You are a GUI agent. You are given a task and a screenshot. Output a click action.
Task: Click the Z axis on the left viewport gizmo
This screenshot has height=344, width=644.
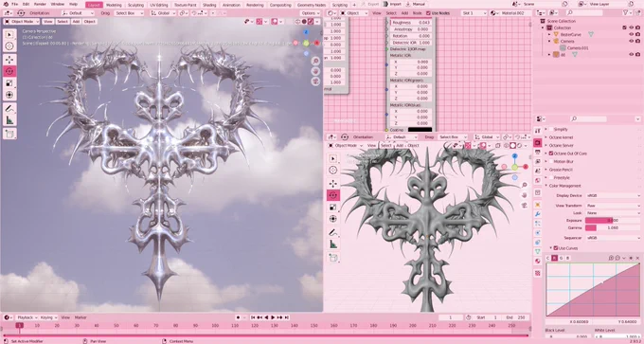click(x=306, y=32)
